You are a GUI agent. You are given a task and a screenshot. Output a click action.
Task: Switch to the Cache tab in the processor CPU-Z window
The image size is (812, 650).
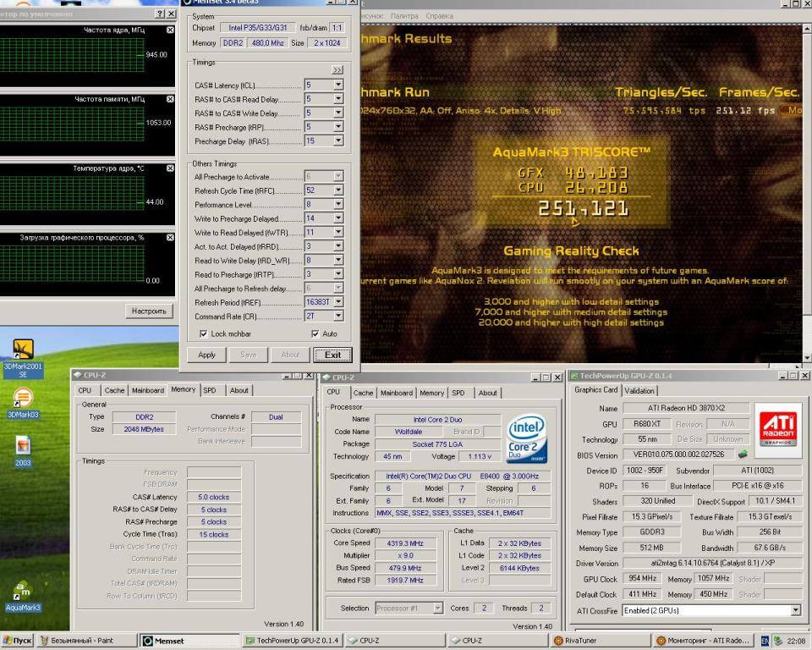tap(363, 393)
